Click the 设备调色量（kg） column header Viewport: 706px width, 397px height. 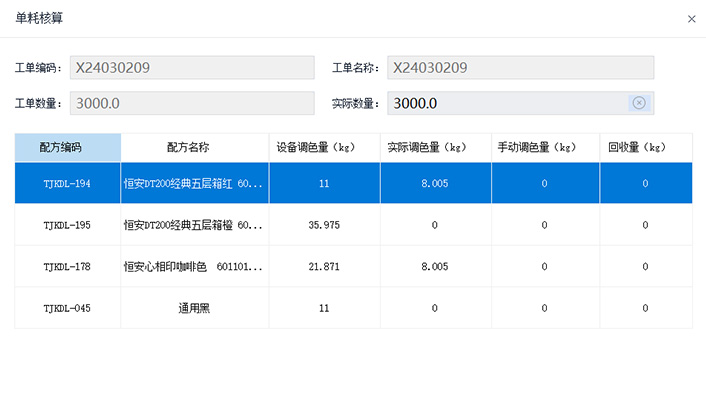coord(325,148)
